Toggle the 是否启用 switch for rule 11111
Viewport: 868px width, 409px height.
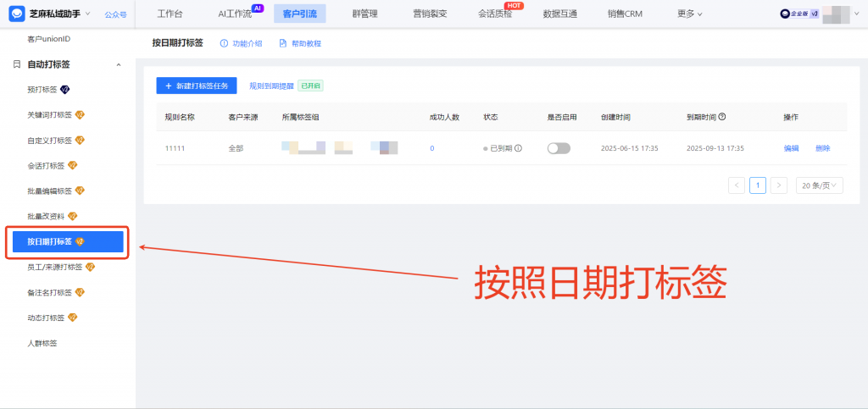click(x=559, y=148)
